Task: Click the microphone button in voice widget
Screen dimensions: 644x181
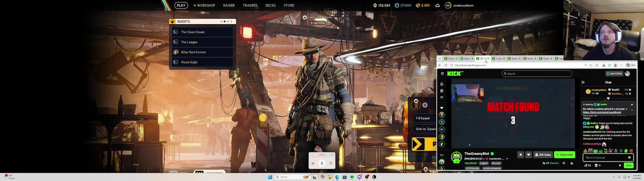Action: tap(322, 163)
